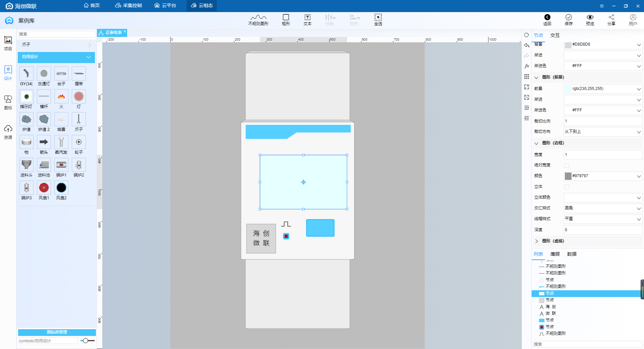
Task: Toggle the absolute width (绝对宽度) checkbox
Action: 567,165
